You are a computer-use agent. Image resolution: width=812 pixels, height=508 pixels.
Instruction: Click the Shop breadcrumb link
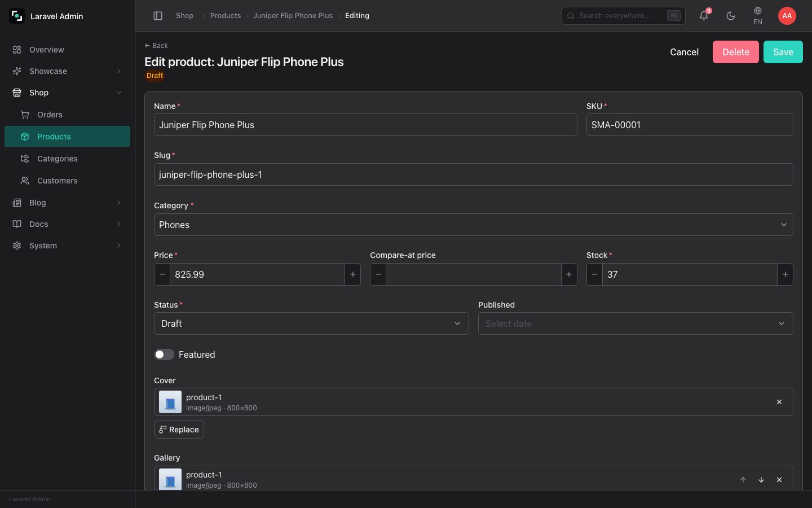point(184,16)
